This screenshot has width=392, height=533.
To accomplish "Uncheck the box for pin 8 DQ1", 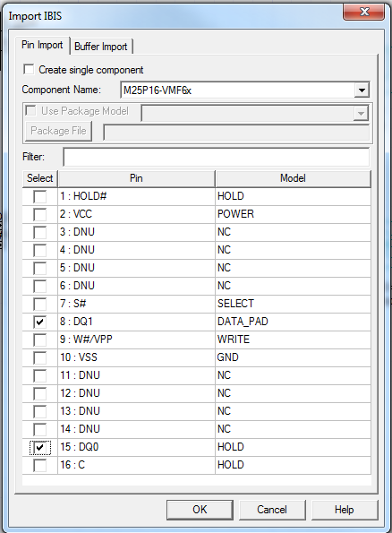I will pyautogui.click(x=40, y=322).
